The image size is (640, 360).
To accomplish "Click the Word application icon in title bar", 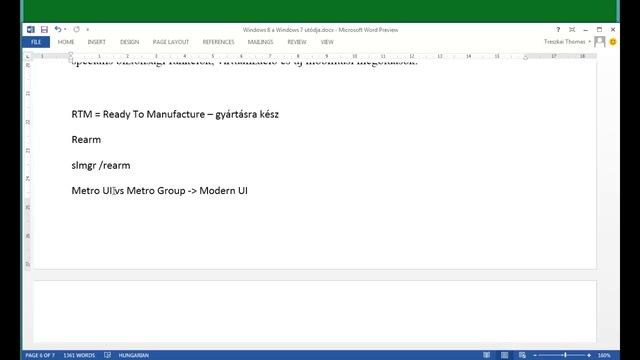I will point(31,29).
